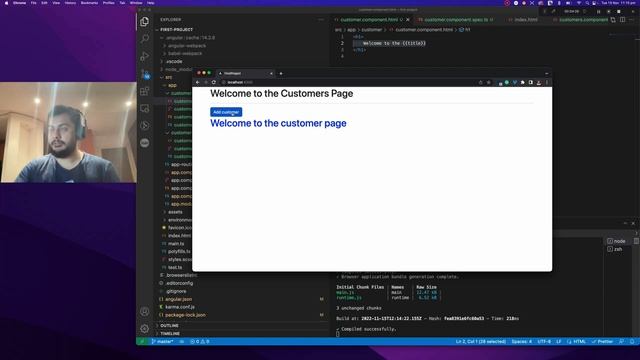Open the Explorer view in VS Code activity bar

(144, 22)
